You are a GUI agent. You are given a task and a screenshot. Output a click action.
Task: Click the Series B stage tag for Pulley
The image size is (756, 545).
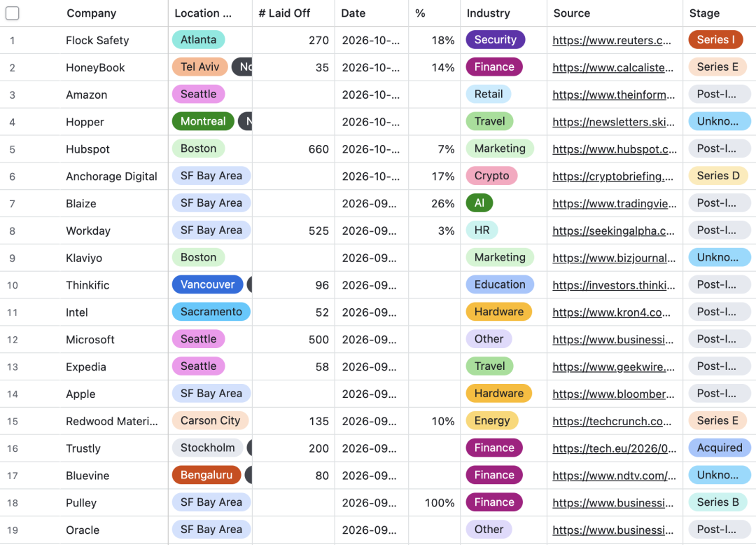(718, 502)
